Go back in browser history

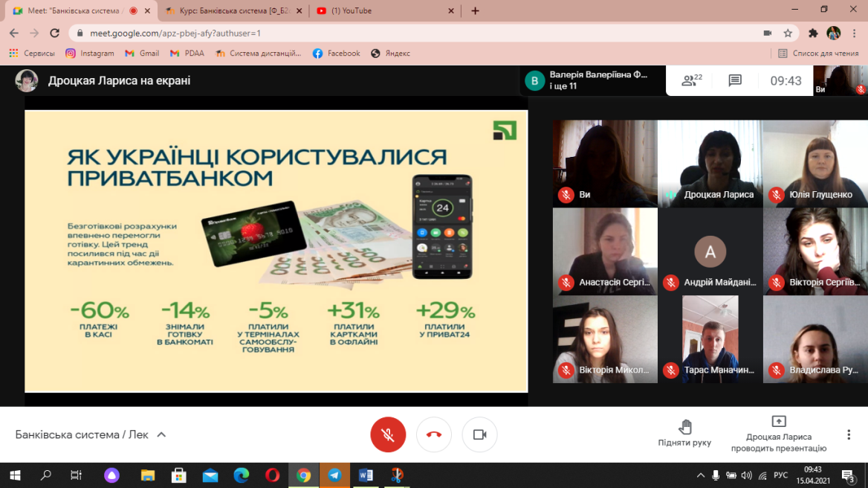(14, 33)
